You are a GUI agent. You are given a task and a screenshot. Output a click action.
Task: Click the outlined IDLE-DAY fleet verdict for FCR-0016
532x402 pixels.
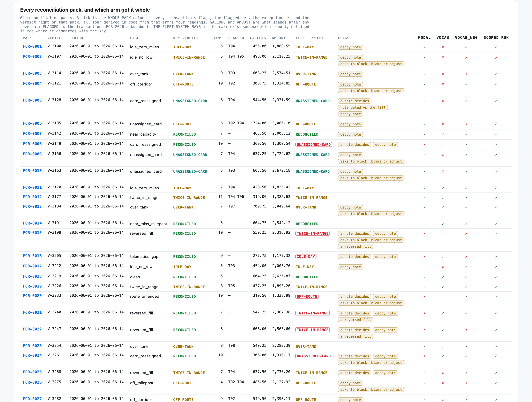pos(306,257)
